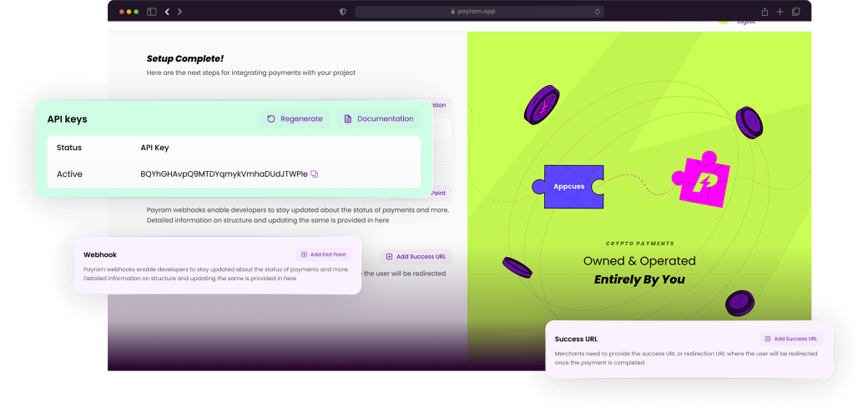Select the API key text BQYhGHAvpQ9MTDYqmykVmhaDUdJTWPle

click(x=225, y=173)
